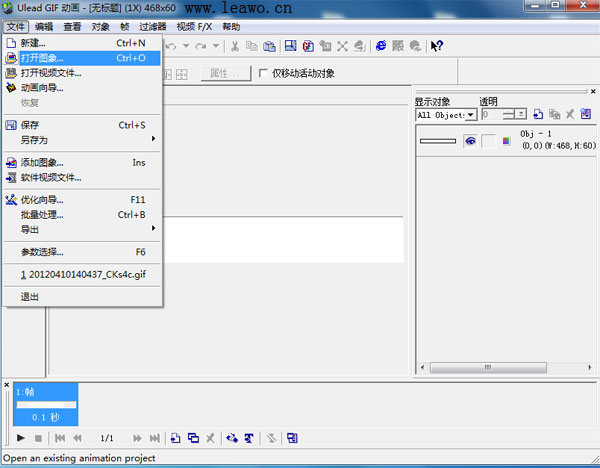Viewport: 600px width, 468px height.
Task: Choose 优化向导... from File menu
Action: click(x=82, y=200)
